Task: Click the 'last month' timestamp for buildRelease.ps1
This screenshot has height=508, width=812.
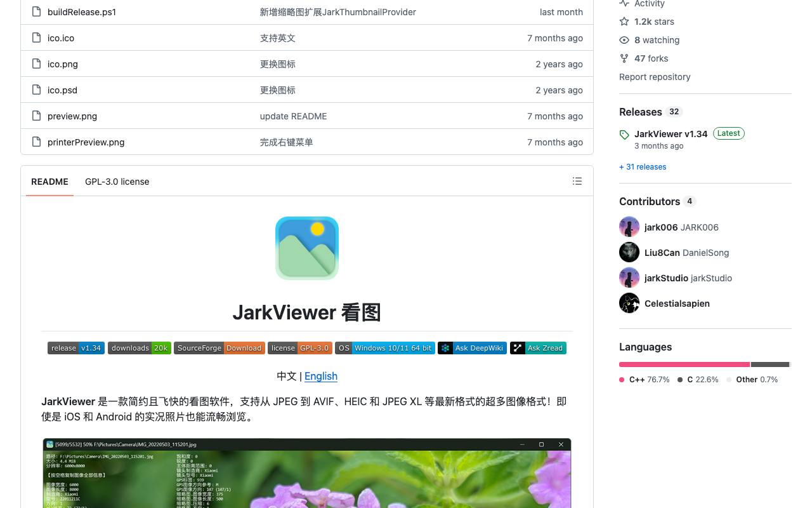Action: point(561,12)
